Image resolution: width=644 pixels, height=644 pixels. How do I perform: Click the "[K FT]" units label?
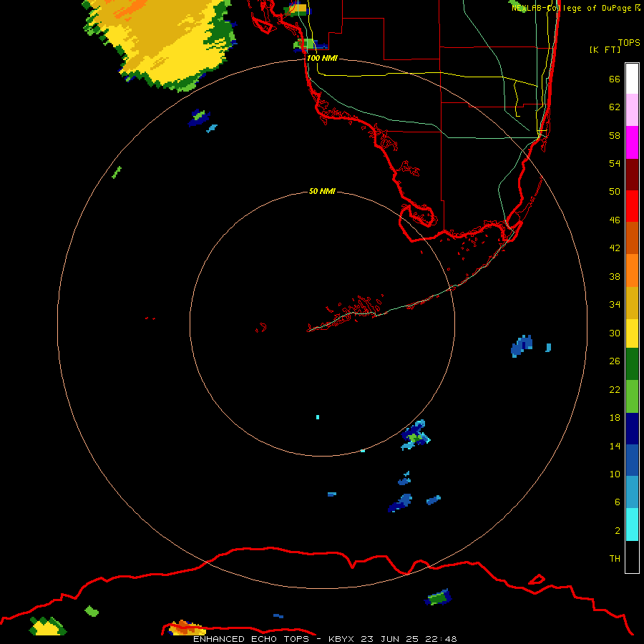tap(605, 49)
